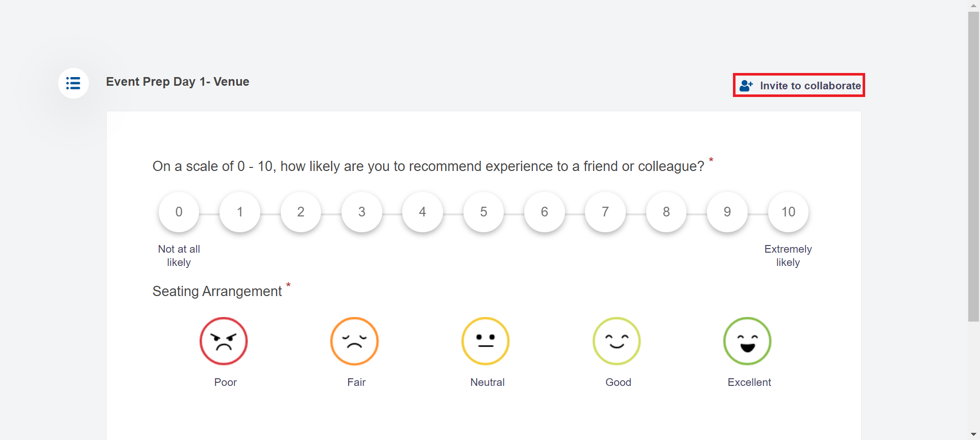Select the Poor angry face rating

point(224,341)
